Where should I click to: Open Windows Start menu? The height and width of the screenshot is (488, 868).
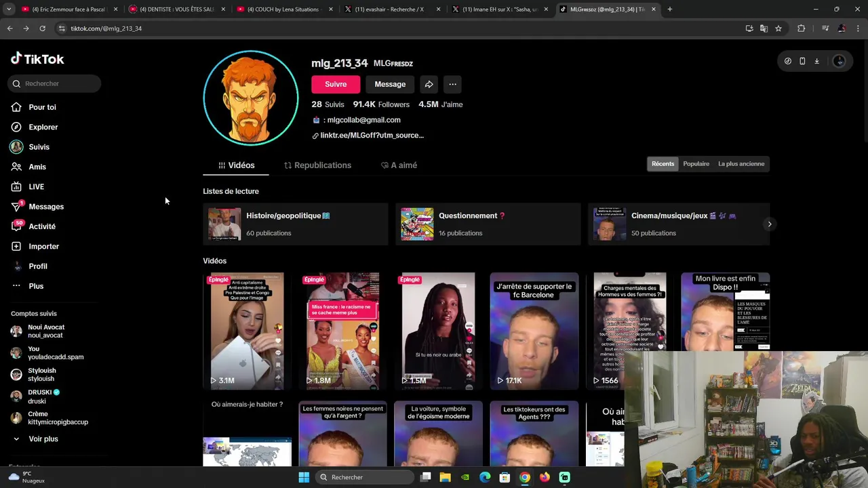[304, 477]
